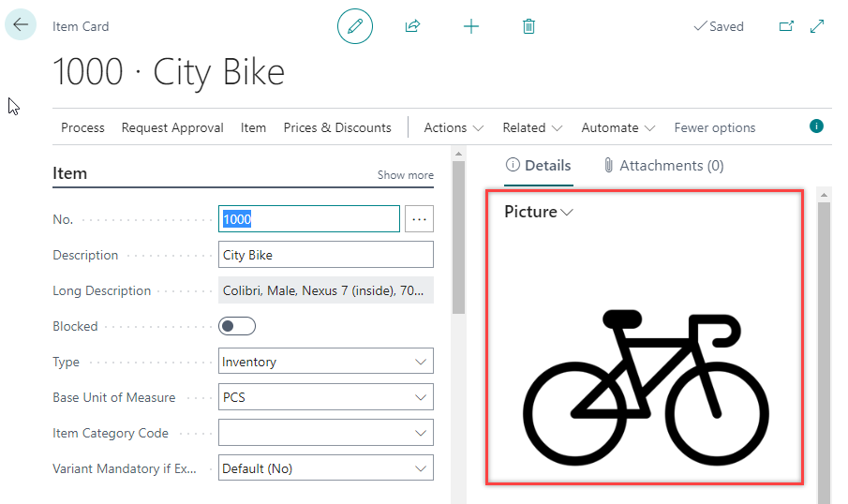The width and height of the screenshot is (848, 504).
Task: Click the Description input field
Action: 326,255
